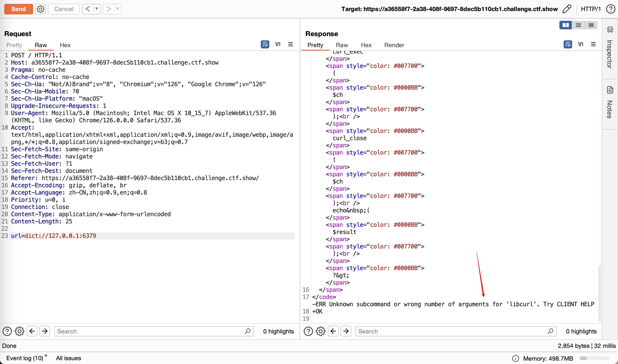Click 'curl_close' in response code
This screenshot has height=364, width=618.
coord(350,138)
